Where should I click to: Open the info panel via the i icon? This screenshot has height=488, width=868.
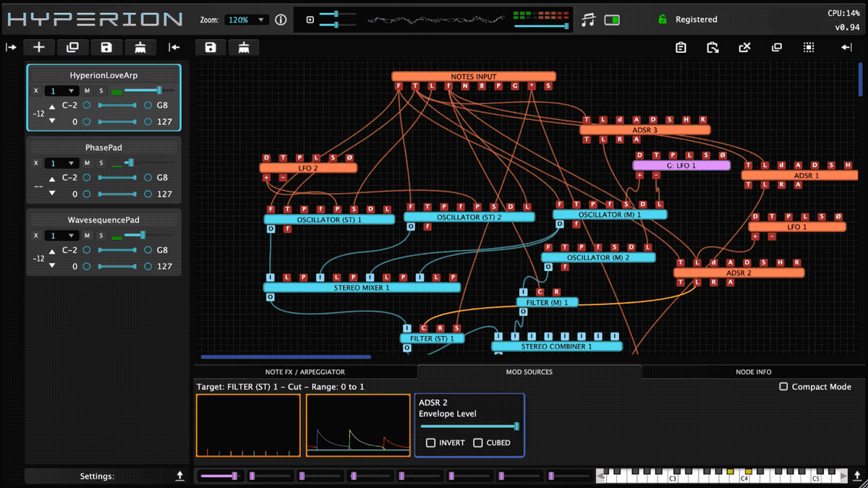pos(281,20)
